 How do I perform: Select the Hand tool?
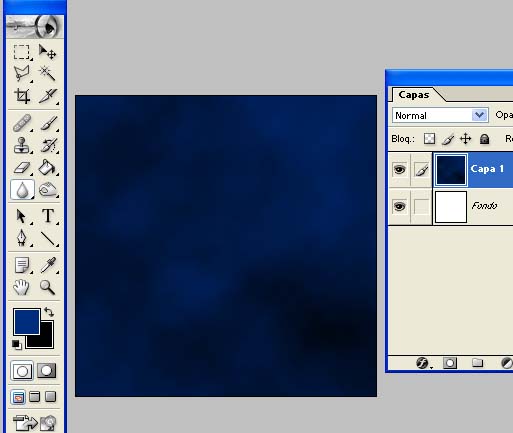click(22, 287)
